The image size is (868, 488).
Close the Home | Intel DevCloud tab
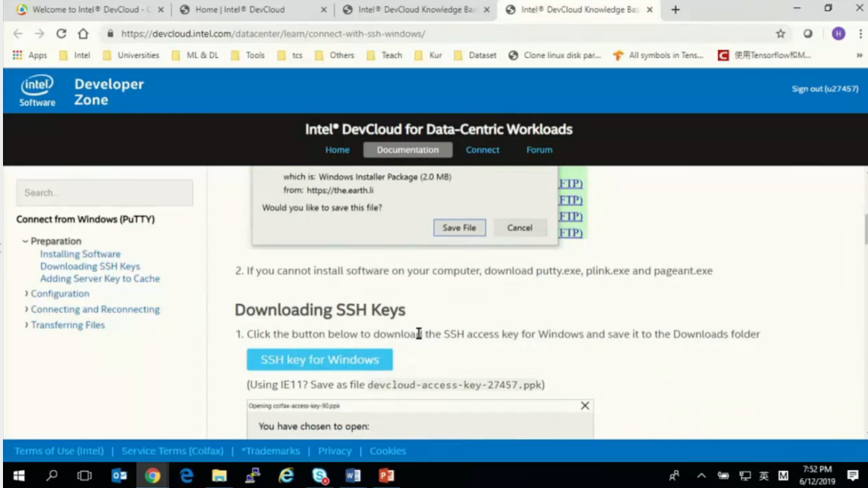tap(324, 10)
